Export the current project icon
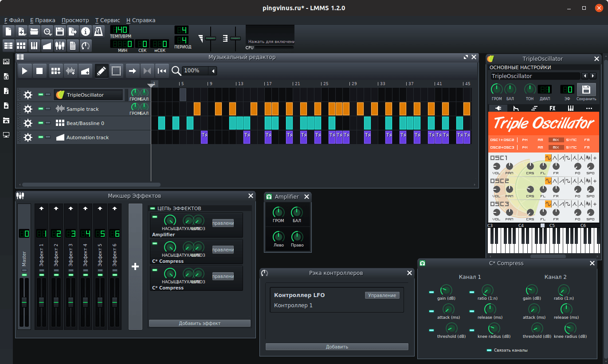 pos(73,31)
